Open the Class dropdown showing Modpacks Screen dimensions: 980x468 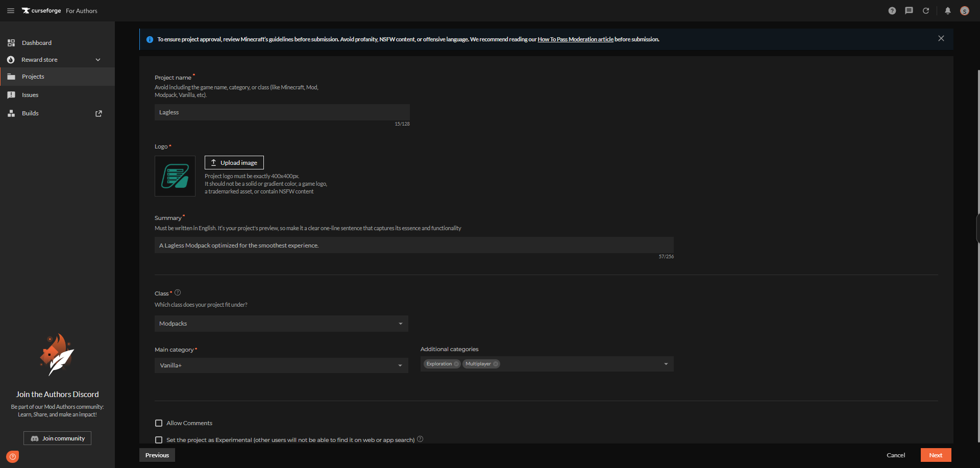point(281,324)
